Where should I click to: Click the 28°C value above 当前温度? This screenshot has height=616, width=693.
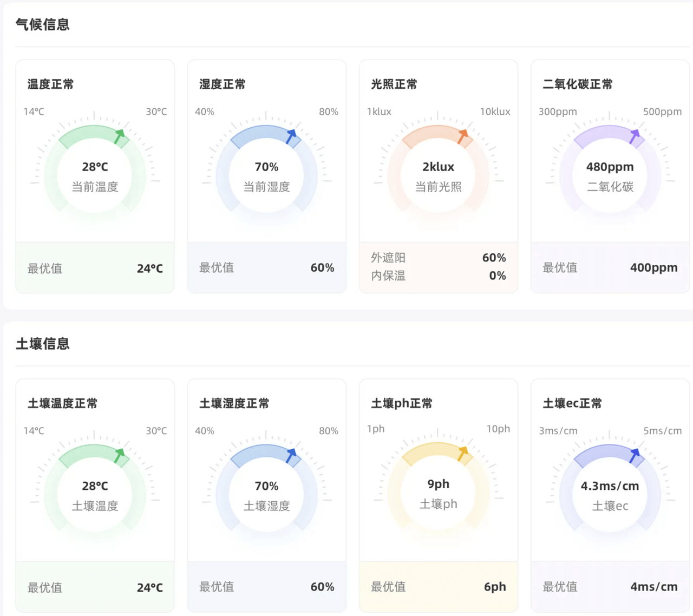click(x=95, y=167)
